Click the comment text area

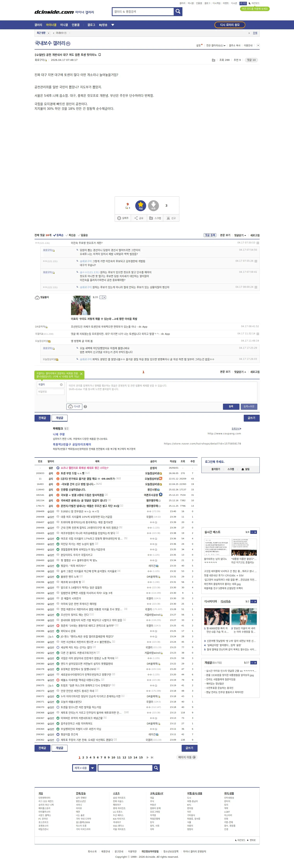(162, 392)
